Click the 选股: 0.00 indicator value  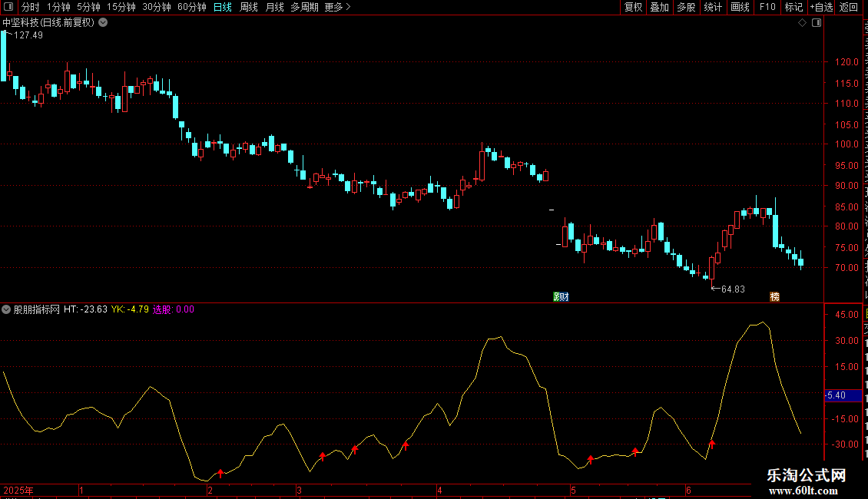(x=174, y=309)
